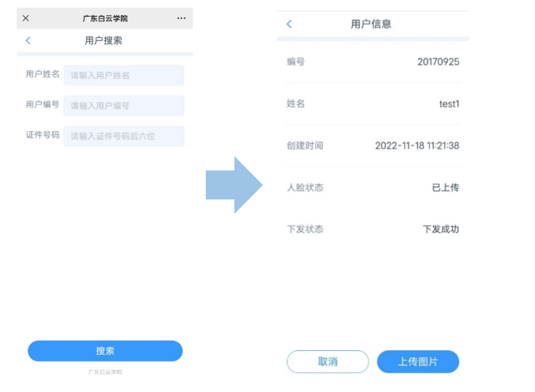Click the 广东白云学院 footer text below 搜索

(x=105, y=372)
